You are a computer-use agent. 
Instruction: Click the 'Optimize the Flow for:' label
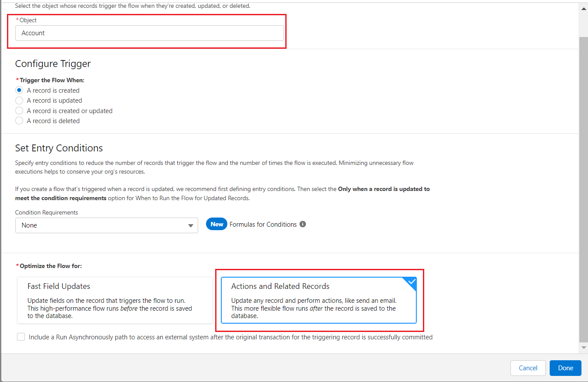pyautogui.click(x=51, y=266)
